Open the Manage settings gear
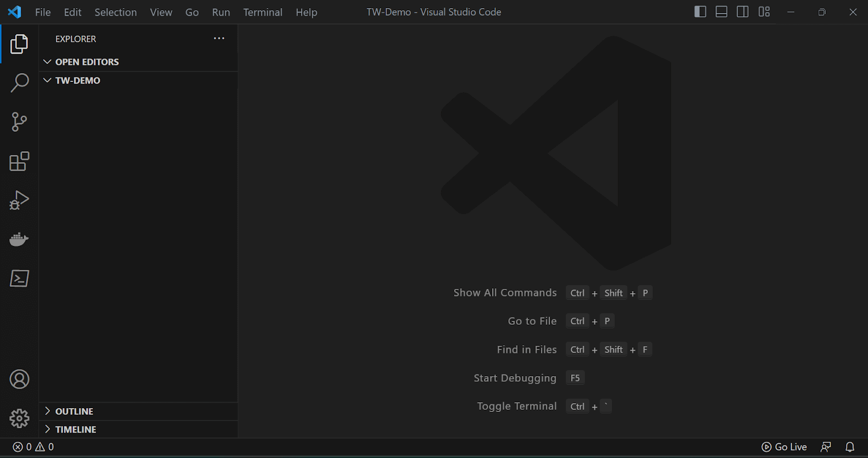Image resolution: width=868 pixels, height=458 pixels. (x=19, y=418)
